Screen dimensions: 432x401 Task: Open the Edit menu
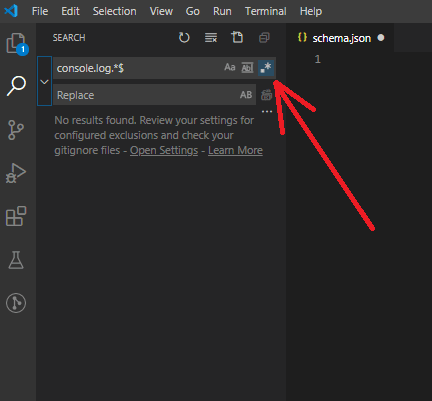pos(70,11)
